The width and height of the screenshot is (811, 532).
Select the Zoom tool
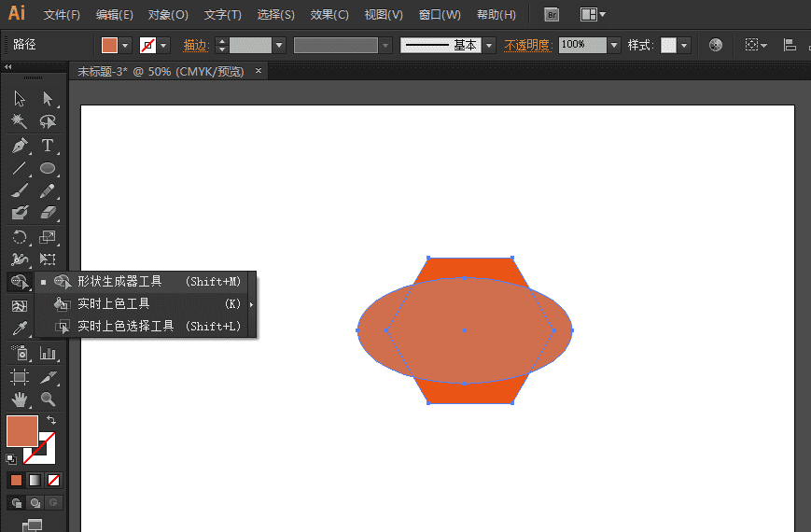(x=48, y=399)
